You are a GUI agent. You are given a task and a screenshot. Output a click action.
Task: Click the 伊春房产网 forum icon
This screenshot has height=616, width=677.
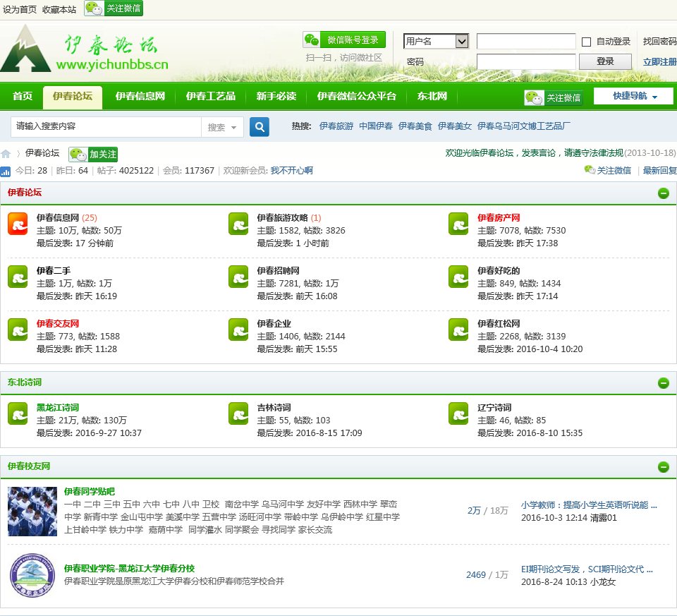click(x=458, y=224)
